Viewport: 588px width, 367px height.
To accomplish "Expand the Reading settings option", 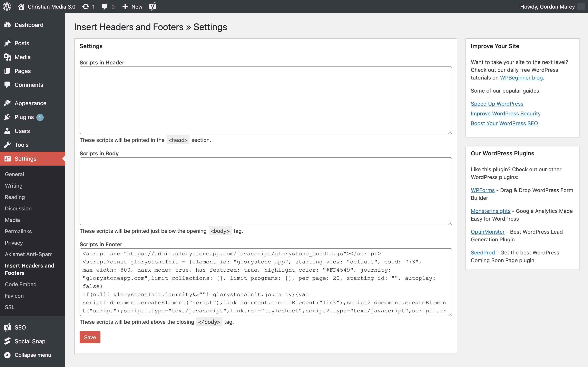I will point(14,197).
